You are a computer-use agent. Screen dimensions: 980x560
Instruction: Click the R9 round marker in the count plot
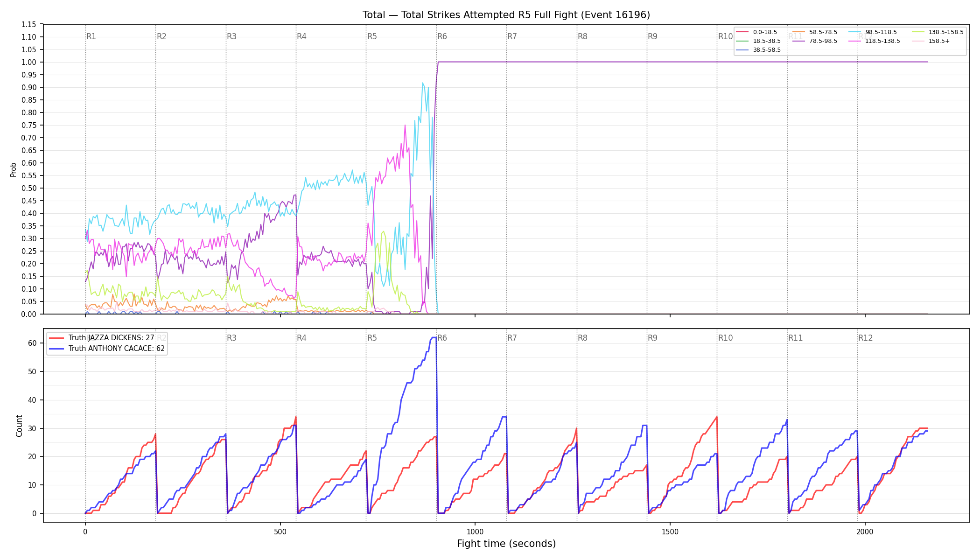pyautogui.click(x=653, y=338)
